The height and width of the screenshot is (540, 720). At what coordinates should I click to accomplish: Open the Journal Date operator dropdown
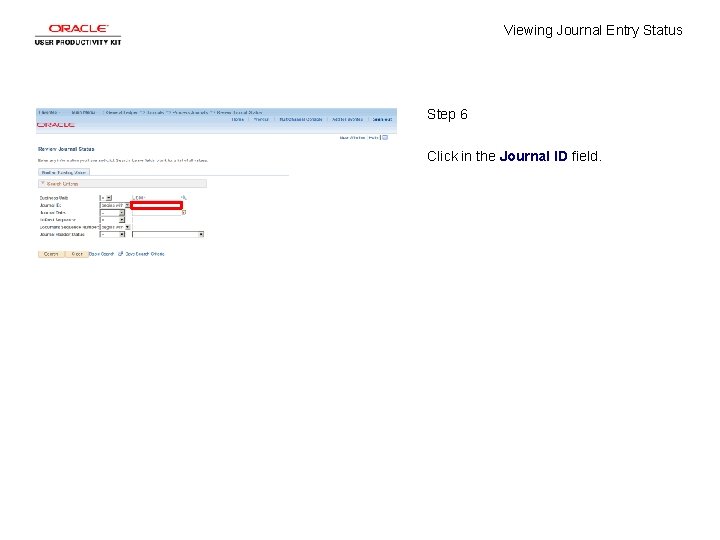[112, 213]
